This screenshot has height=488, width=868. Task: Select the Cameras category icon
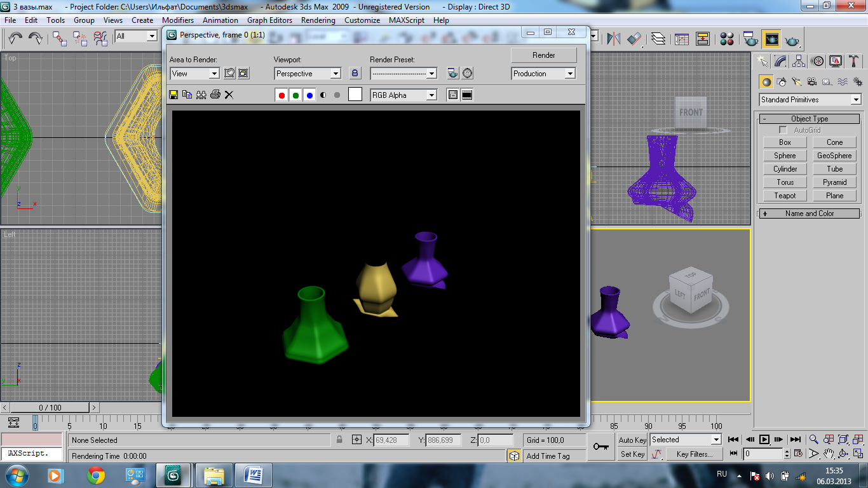[812, 81]
